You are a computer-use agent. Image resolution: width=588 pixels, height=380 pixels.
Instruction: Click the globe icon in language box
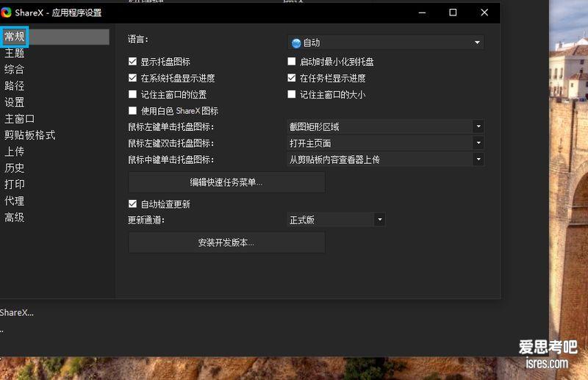tap(296, 43)
